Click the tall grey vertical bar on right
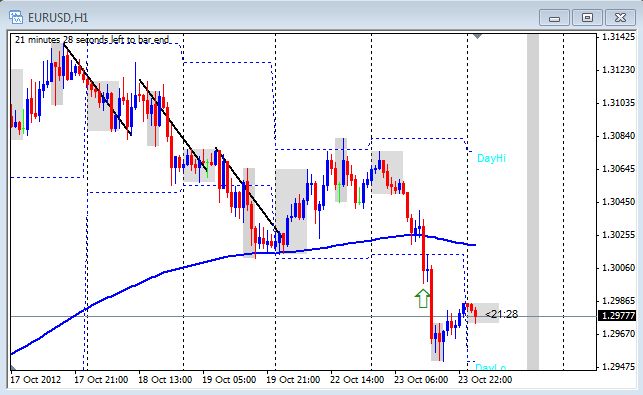 533,202
